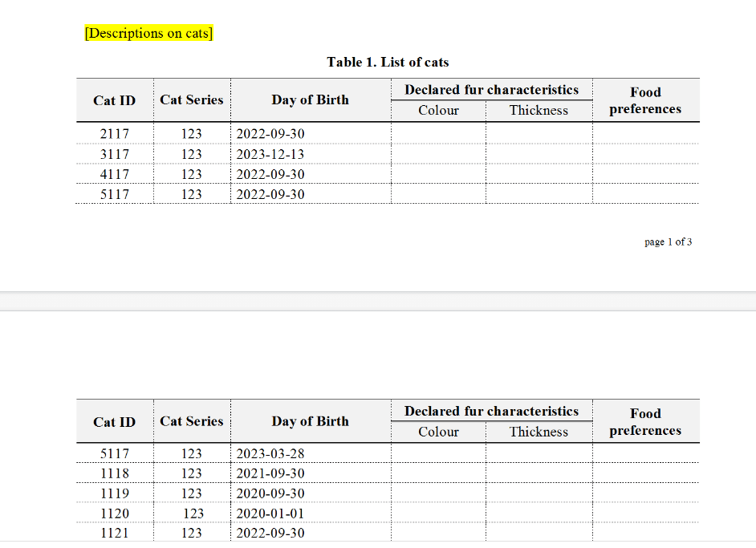Click Cat Series '123' in row 4117

(192, 174)
